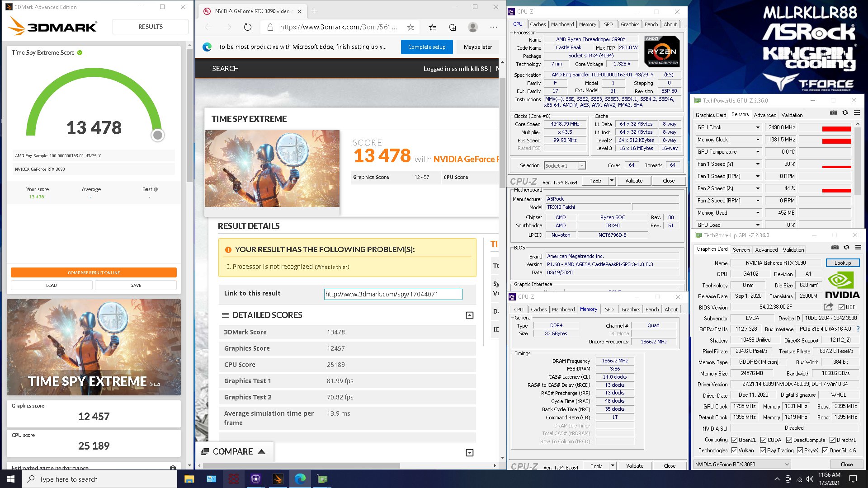Image resolution: width=868 pixels, height=488 pixels.
Task: Click the Windows taskbar search box
Action: (99, 479)
